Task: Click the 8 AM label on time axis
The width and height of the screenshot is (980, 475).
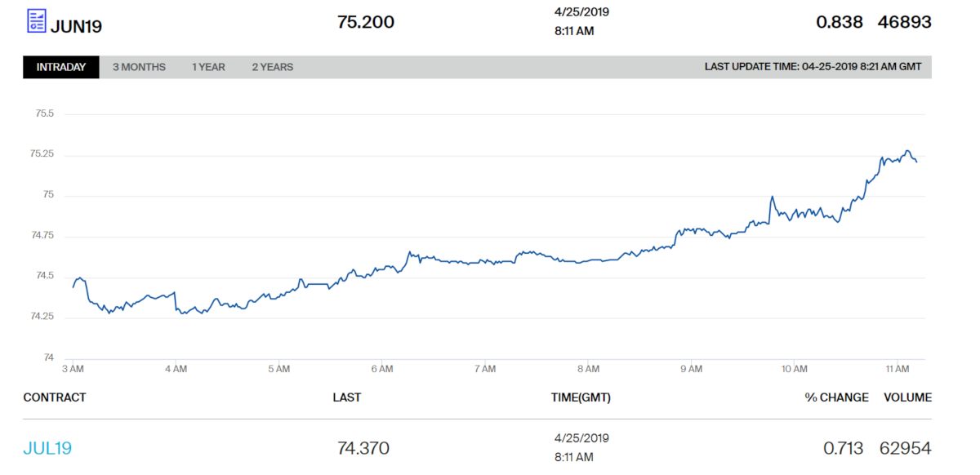Action: [588, 370]
